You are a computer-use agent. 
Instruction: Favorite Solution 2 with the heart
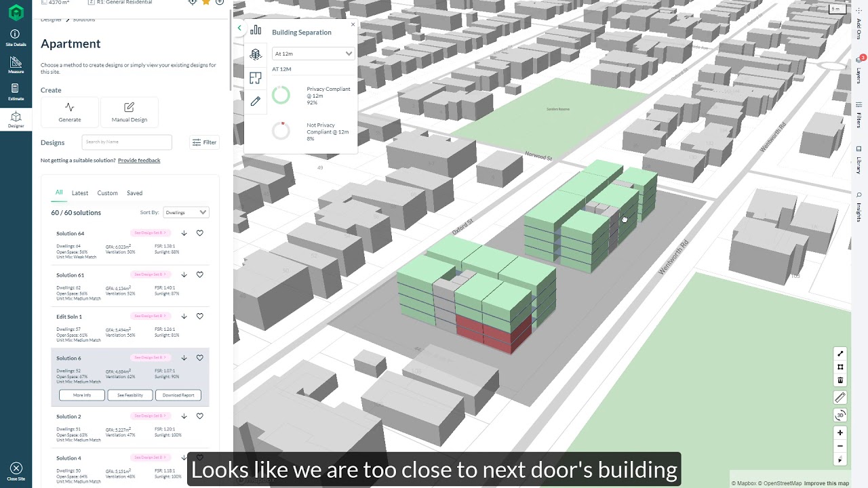(200, 416)
